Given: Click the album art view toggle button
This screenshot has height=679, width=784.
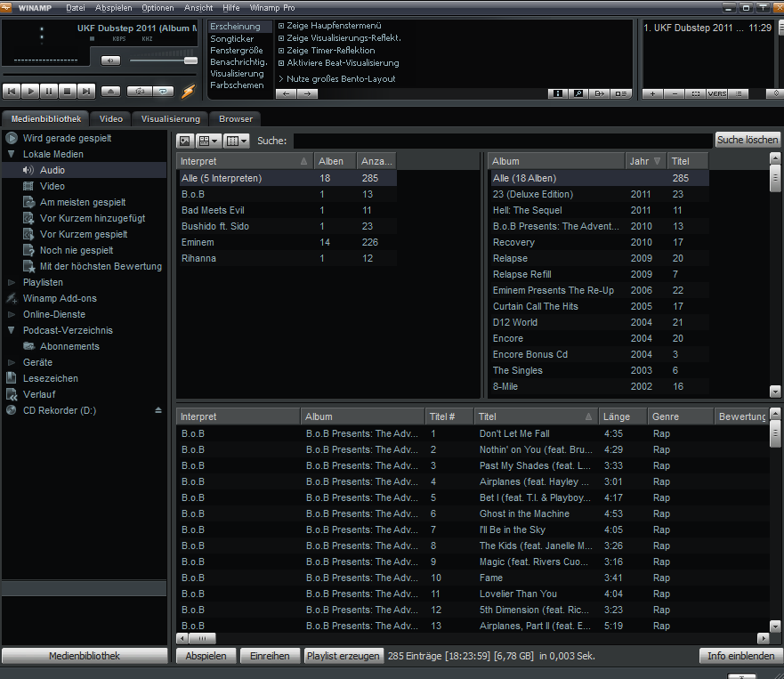Looking at the screenshot, I should tap(184, 141).
